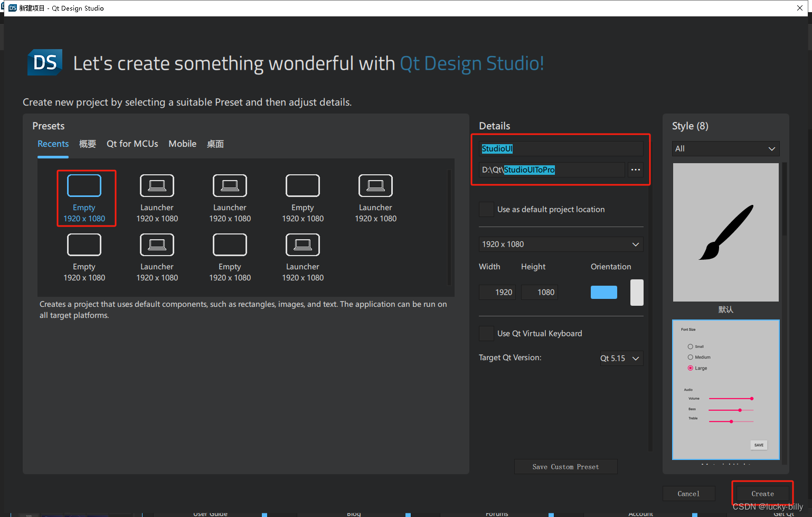Image resolution: width=812 pixels, height=517 pixels.
Task: Click the Presets list vertical scrollbar
Action: pyautogui.click(x=449, y=227)
